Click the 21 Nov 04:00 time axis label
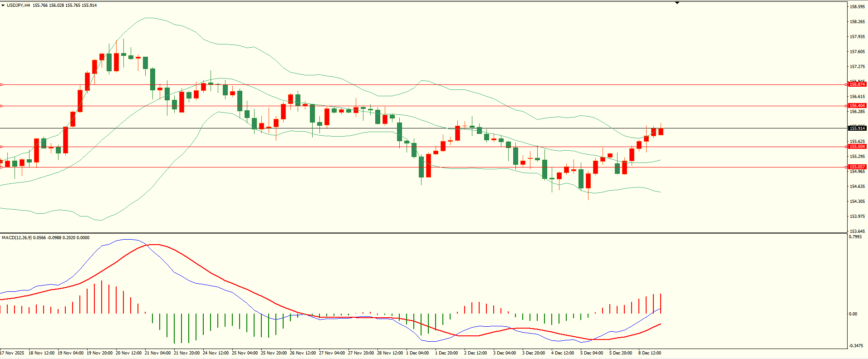This screenshot has width=868, height=359. pyautogui.click(x=157, y=353)
